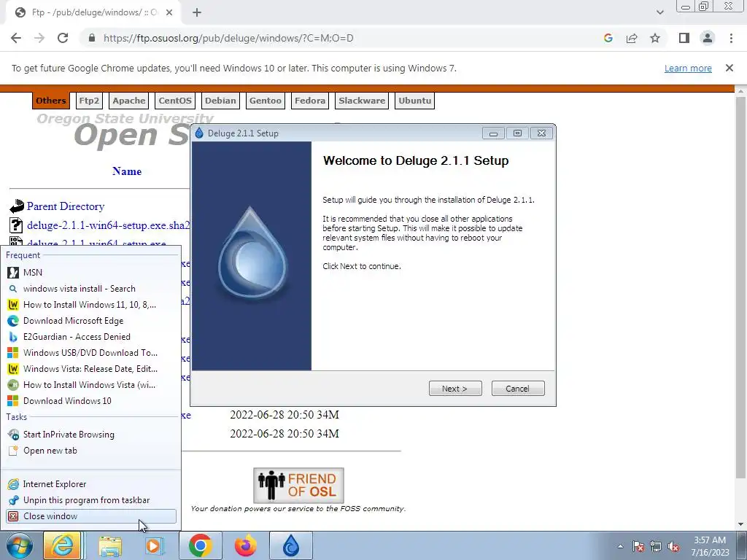Open the taskbar clock and date
This screenshot has height=560, width=747.
710,546
